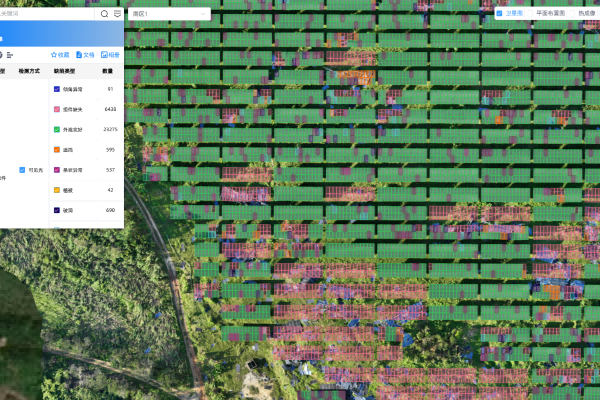
Task: Toggle the orange defect type with count 595
Action: tap(57, 150)
